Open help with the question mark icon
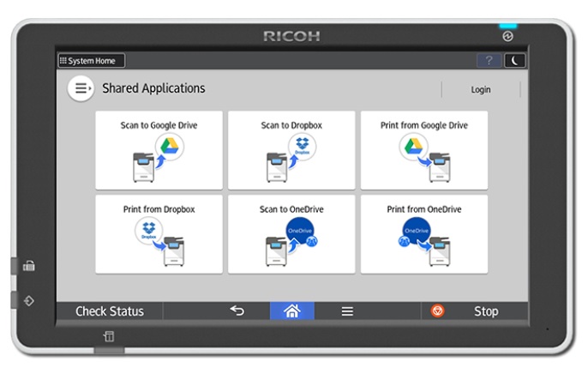The image size is (588, 368). point(489,60)
